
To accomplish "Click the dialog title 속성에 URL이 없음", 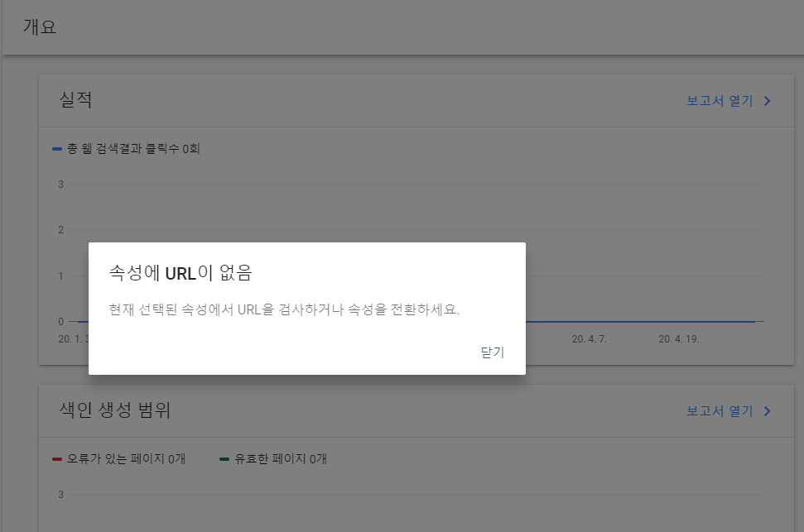I will tap(181, 273).
